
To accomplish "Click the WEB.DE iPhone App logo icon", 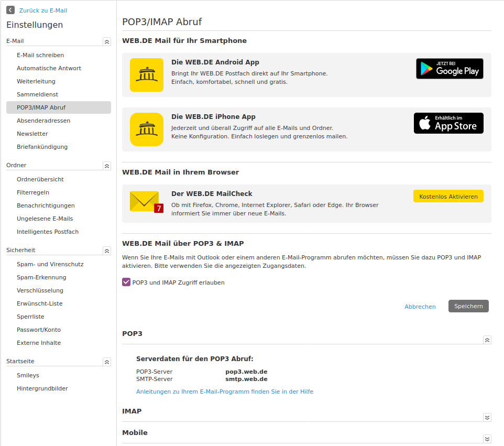I will click(147, 129).
